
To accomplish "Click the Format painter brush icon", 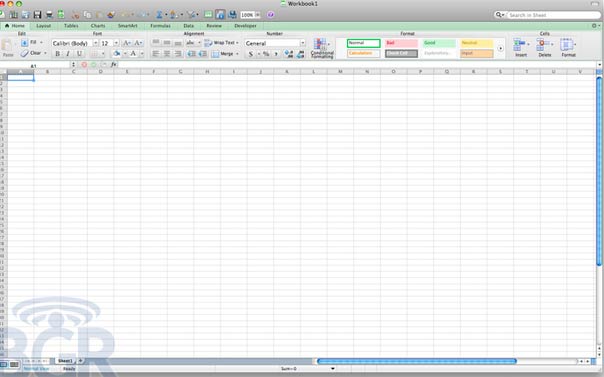I will (111, 15).
